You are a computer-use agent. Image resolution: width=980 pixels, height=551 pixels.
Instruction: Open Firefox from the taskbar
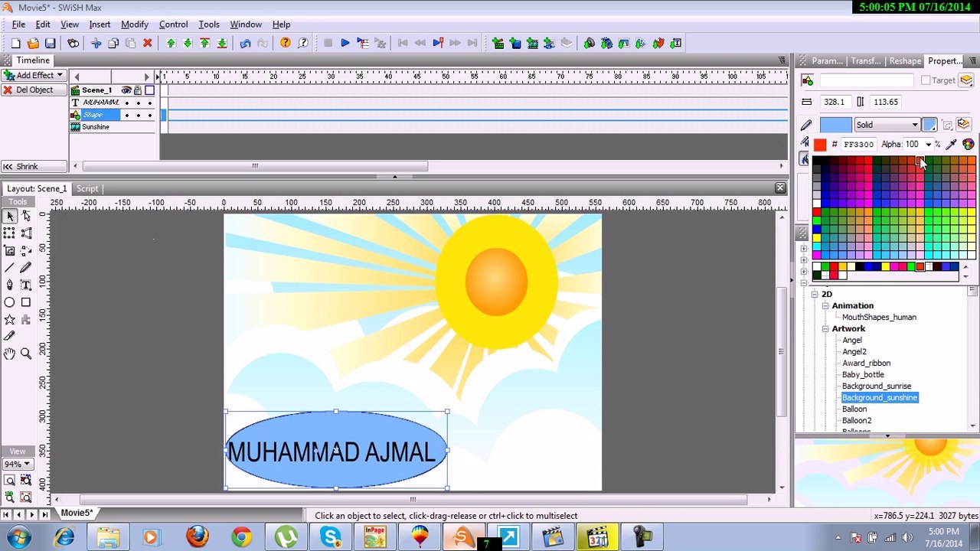[x=197, y=537]
